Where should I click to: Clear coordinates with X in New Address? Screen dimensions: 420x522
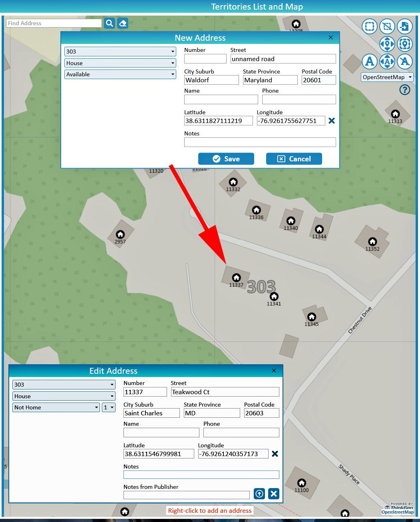331,121
